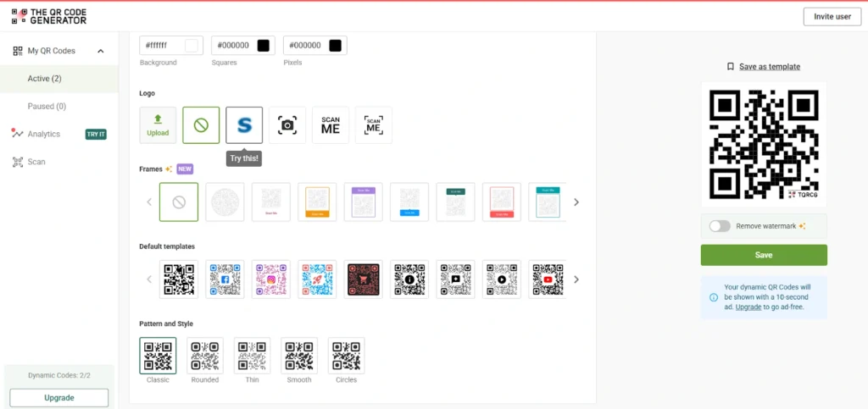Toggle the Remove watermark switch
This screenshot has height=409, width=868.
[720, 226]
